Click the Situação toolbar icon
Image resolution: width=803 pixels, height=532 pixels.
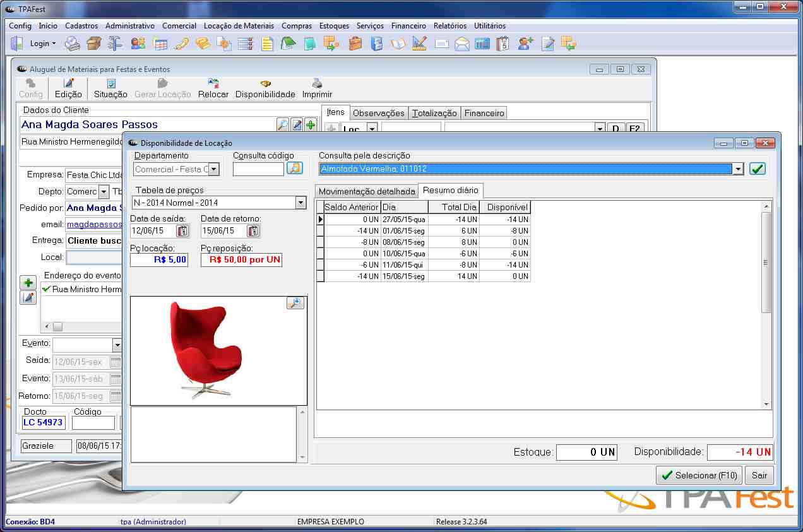point(110,84)
